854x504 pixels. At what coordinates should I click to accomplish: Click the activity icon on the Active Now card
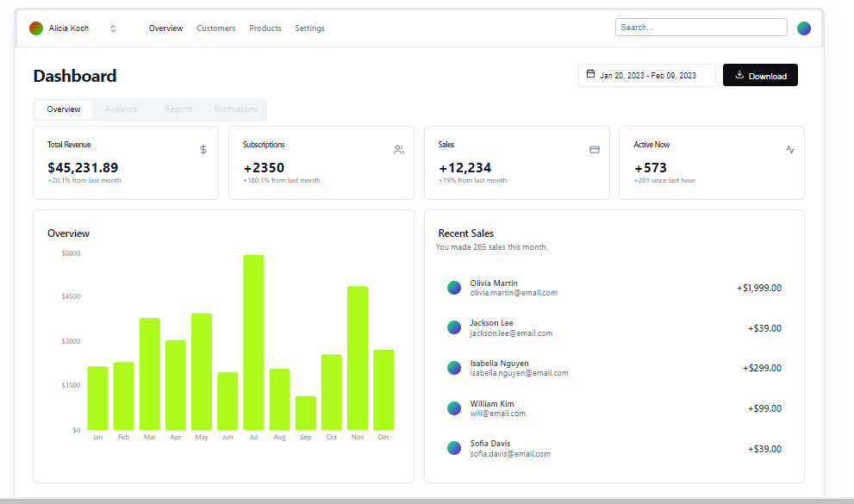point(790,149)
